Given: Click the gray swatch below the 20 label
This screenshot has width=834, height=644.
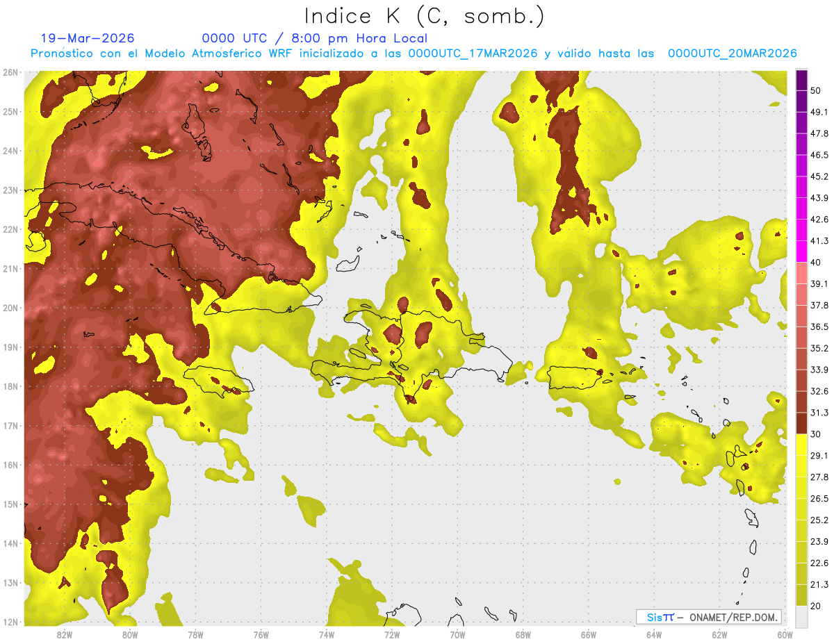Looking at the screenshot, I should [801, 616].
